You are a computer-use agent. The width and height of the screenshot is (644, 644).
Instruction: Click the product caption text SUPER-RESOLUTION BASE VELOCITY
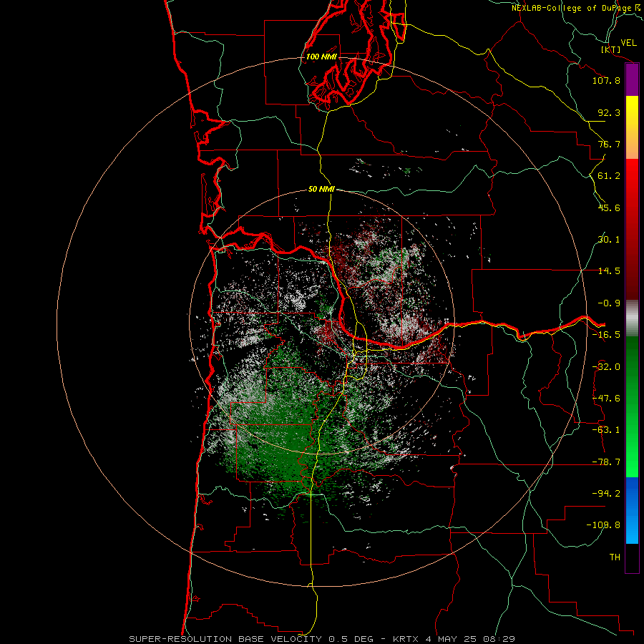[225, 639]
